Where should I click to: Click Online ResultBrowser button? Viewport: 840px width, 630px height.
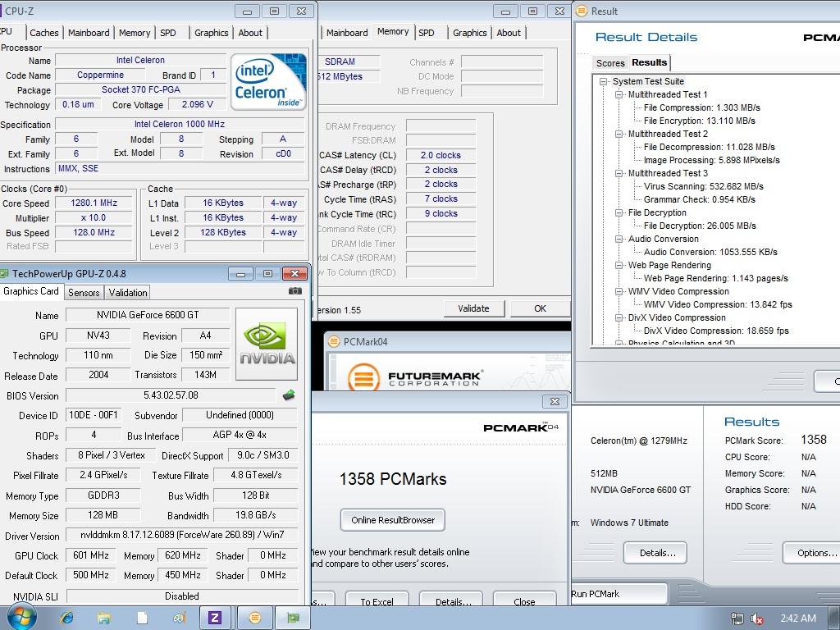point(393,519)
